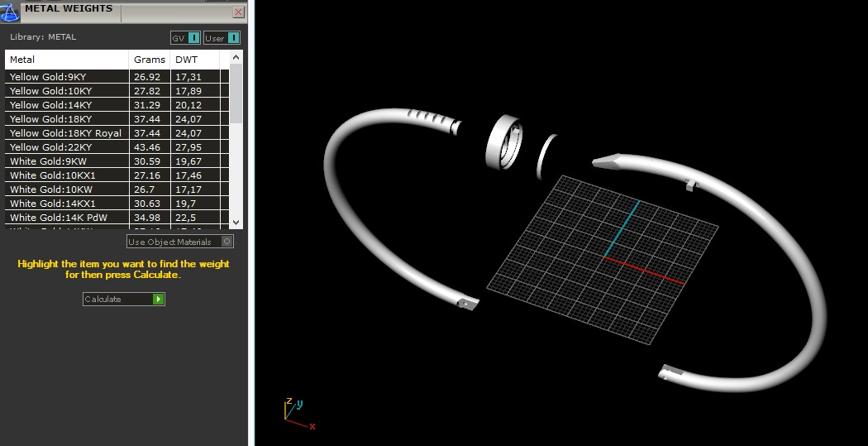Select the White Gold:10KW row

coord(117,189)
